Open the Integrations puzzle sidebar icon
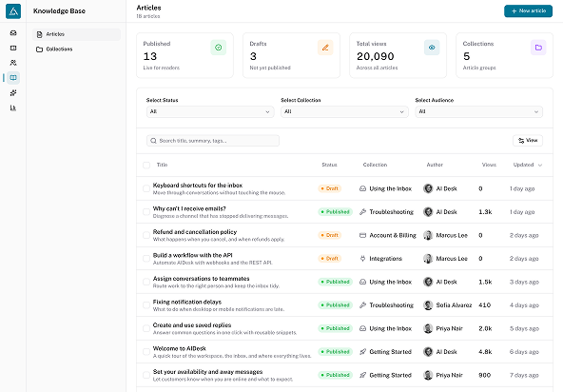 [13, 92]
